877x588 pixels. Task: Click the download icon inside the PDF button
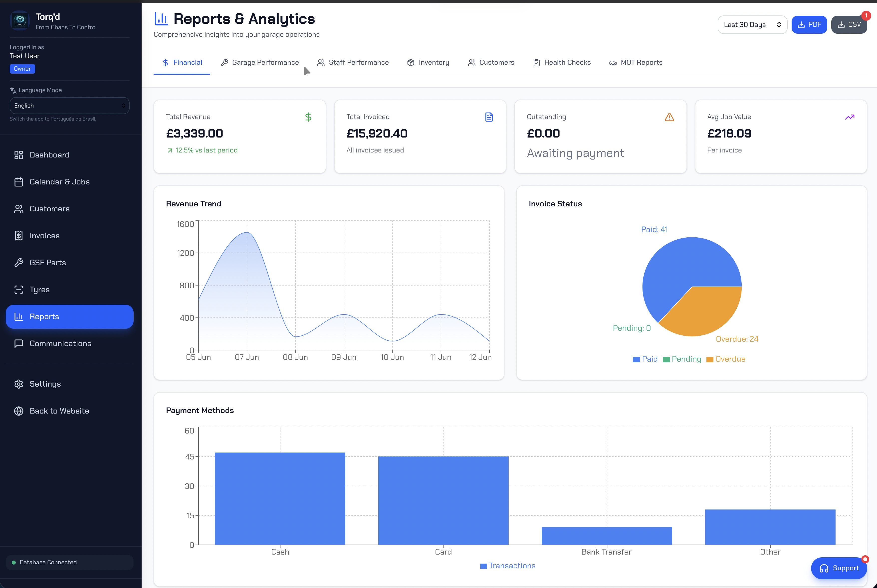[x=801, y=25]
